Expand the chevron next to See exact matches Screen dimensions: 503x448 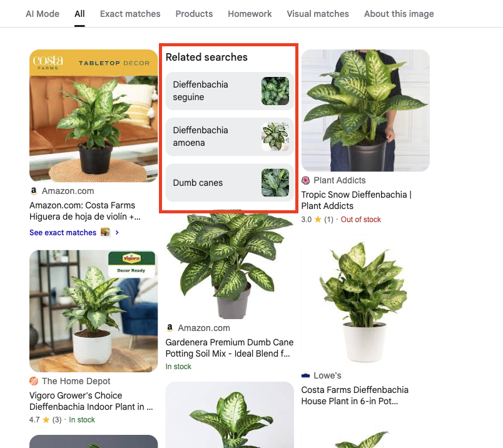click(x=117, y=232)
